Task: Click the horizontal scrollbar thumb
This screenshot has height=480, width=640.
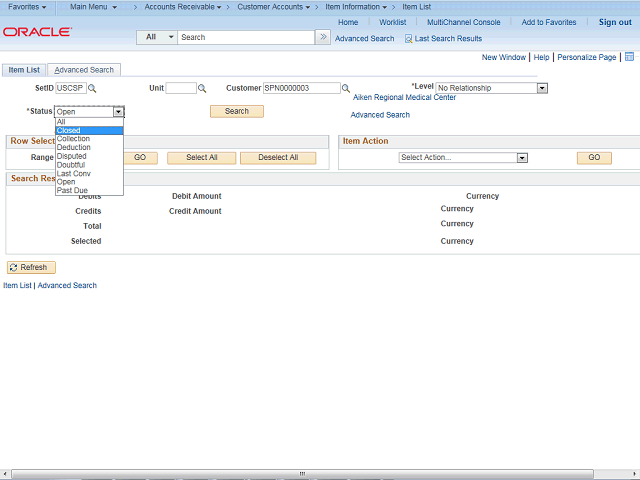Action: click(302, 473)
